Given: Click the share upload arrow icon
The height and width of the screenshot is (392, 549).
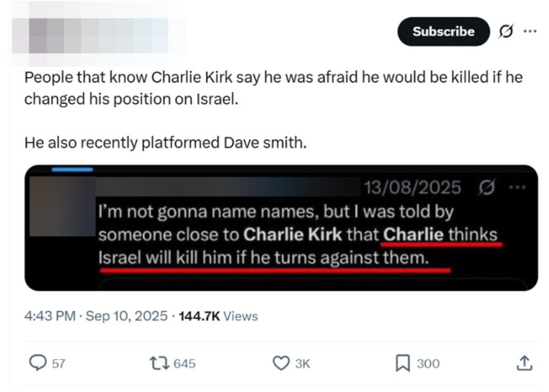Looking at the screenshot, I should point(524,363).
